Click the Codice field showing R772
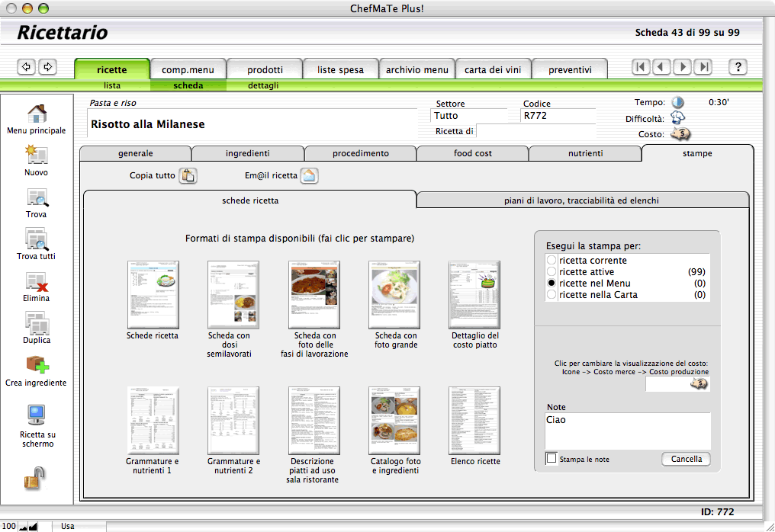 click(x=558, y=116)
